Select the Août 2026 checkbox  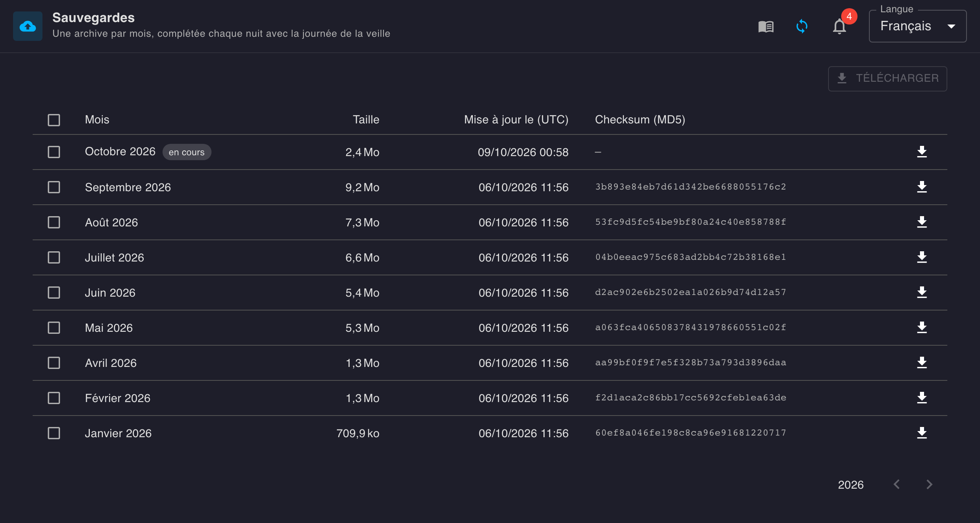click(x=54, y=222)
